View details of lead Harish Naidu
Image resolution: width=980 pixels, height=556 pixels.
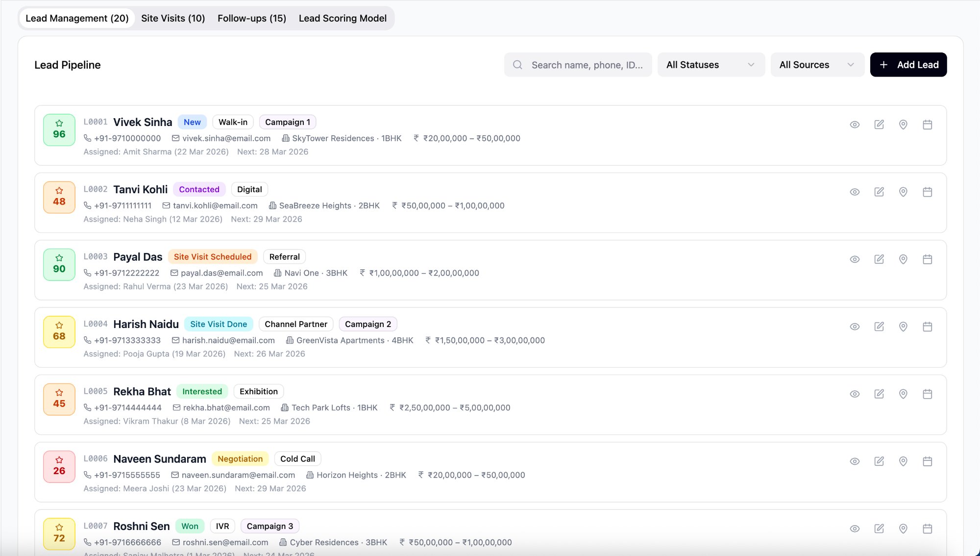[x=855, y=327]
